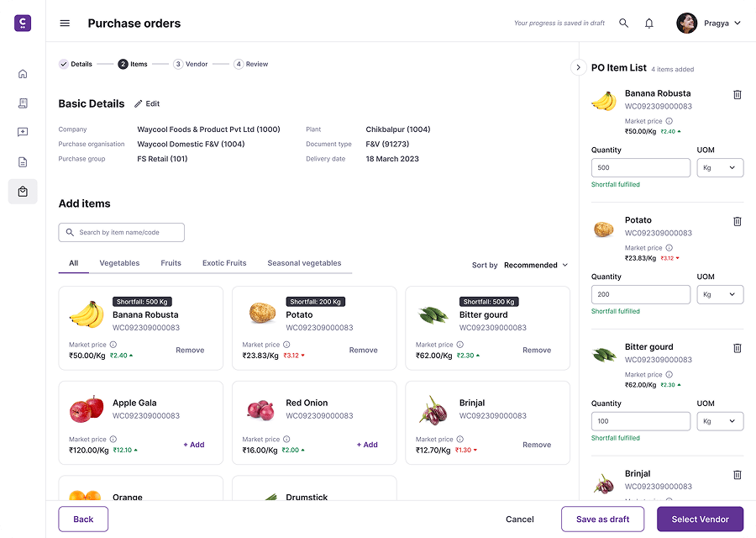756x538 pixels.
Task: Delete Banana Robusta from PO item list
Action: point(738,95)
